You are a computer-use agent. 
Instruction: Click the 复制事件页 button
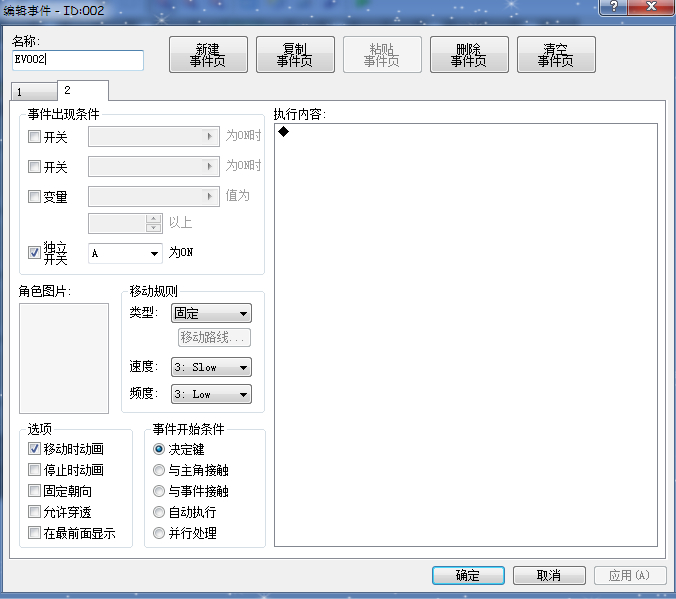coord(295,55)
